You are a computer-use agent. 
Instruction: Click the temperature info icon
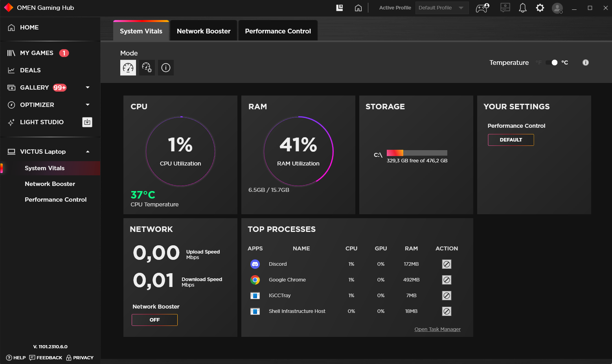tap(586, 63)
